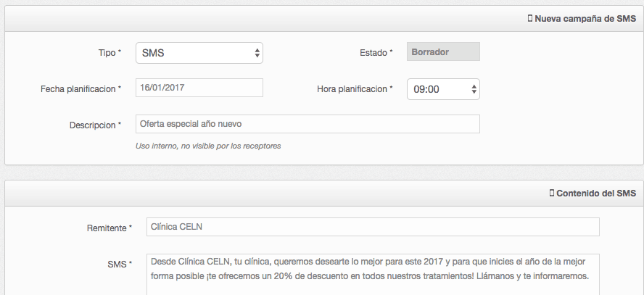This screenshot has width=644, height=295.
Task: Click the Estado label
Action: click(376, 53)
